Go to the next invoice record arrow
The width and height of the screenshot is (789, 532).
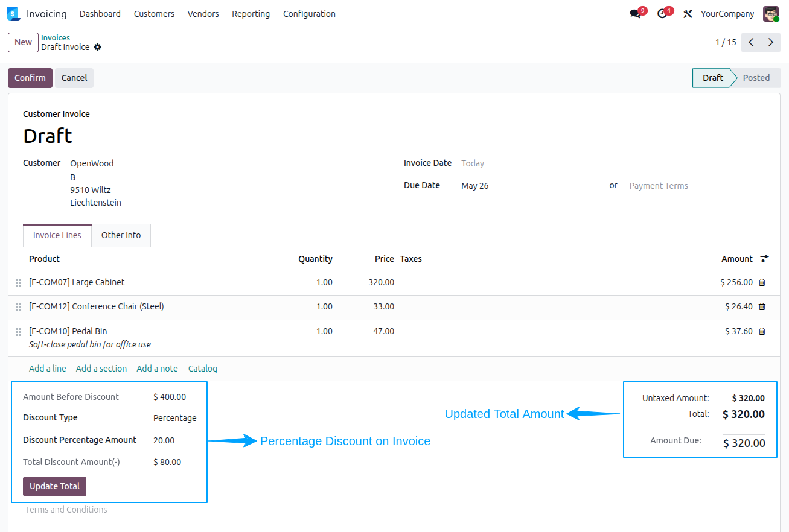[x=770, y=42]
